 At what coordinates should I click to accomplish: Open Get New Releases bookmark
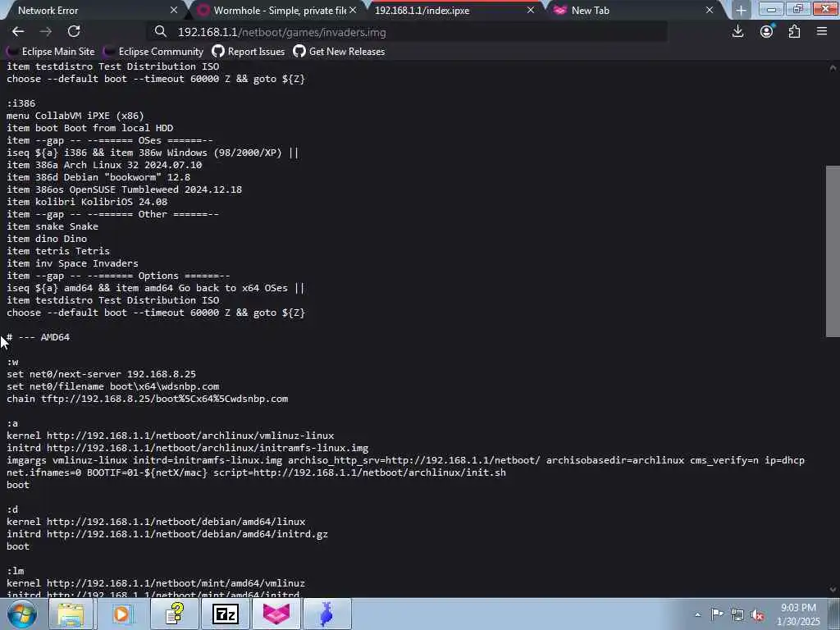(339, 52)
